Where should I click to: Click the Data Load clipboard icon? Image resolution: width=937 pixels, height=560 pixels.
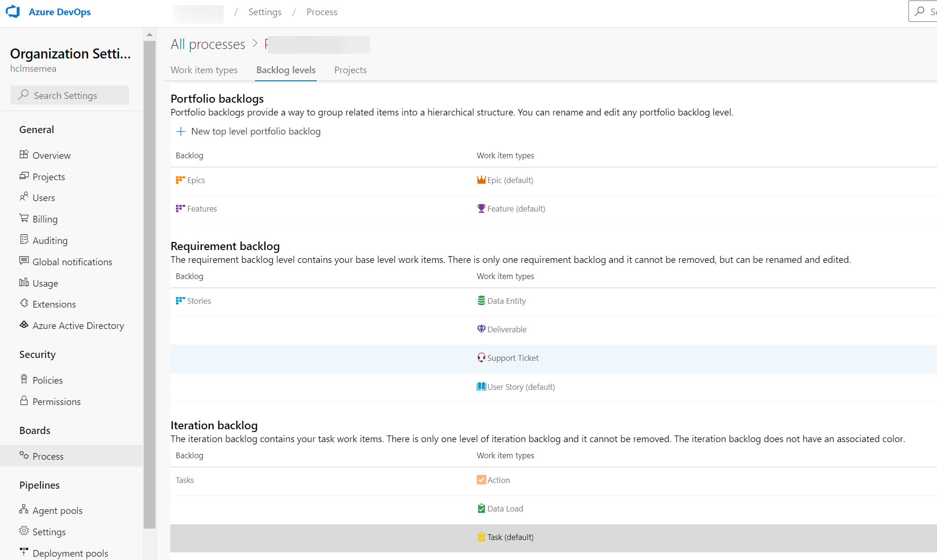click(x=481, y=509)
